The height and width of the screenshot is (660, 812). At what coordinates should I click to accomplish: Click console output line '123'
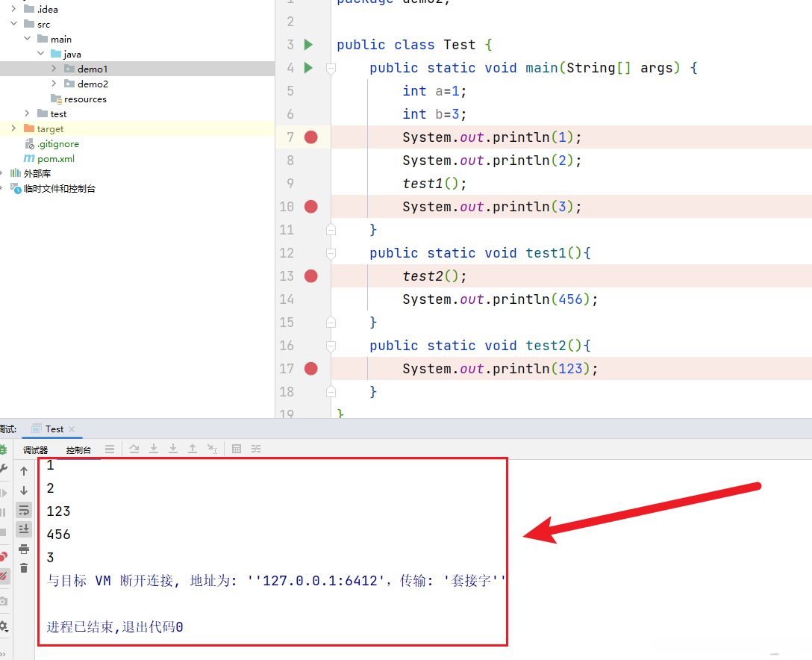click(58, 512)
